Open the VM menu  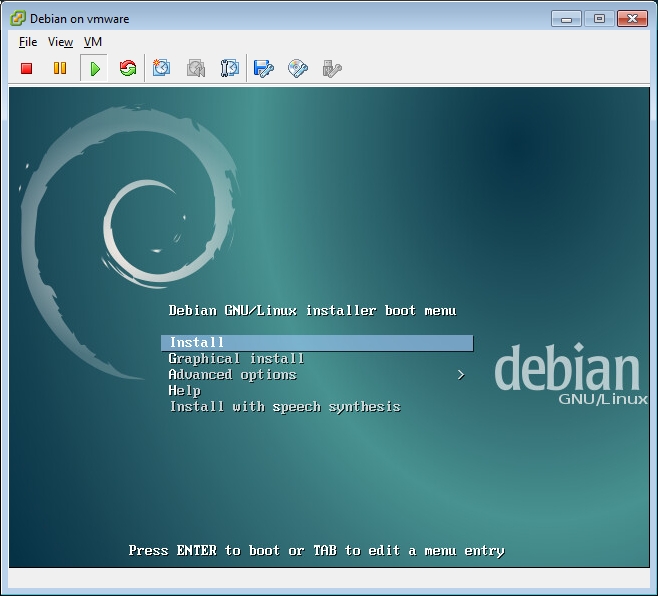[93, 42]
